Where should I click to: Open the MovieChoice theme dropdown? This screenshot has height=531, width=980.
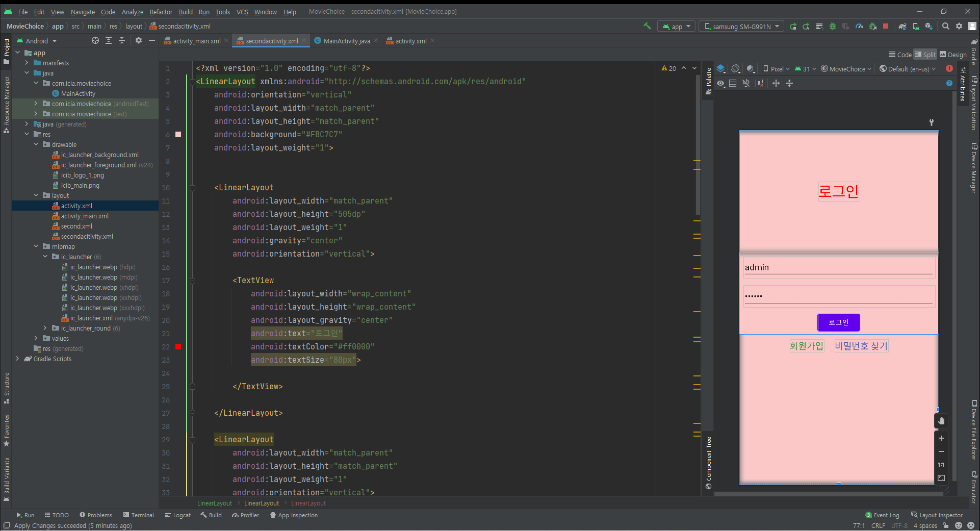pos(846,69)
